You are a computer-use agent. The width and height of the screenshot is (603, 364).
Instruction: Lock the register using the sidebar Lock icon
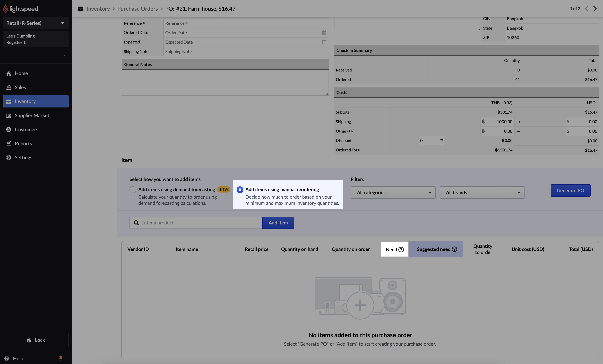click(29, 340)
